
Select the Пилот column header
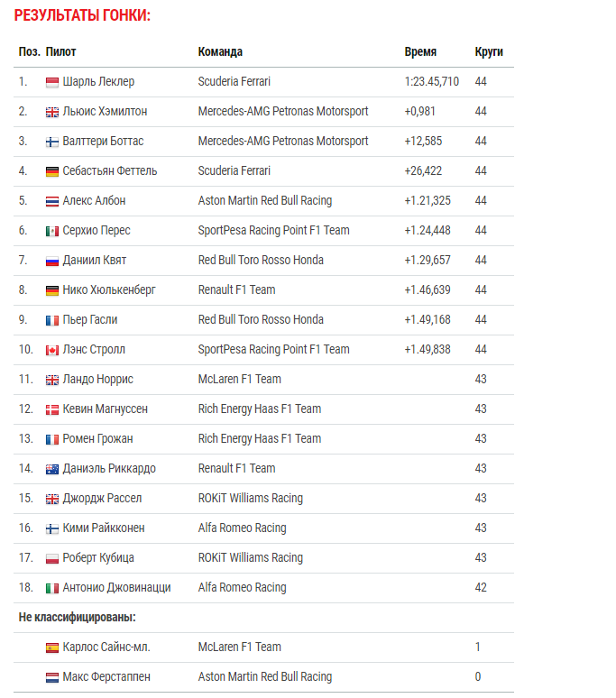point(61,52)
